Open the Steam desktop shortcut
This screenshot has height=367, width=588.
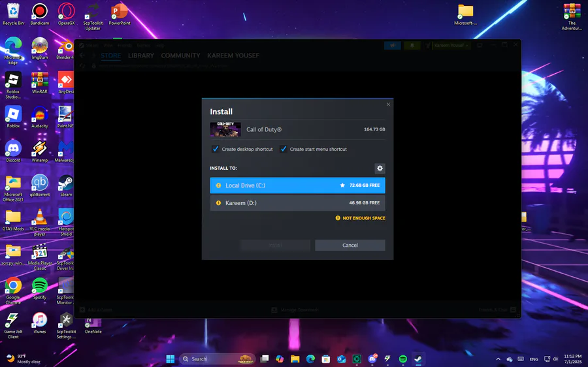pos(67,185)
